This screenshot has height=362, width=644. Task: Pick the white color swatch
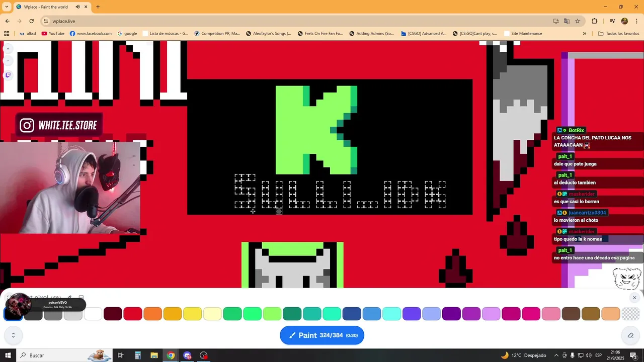93,314
